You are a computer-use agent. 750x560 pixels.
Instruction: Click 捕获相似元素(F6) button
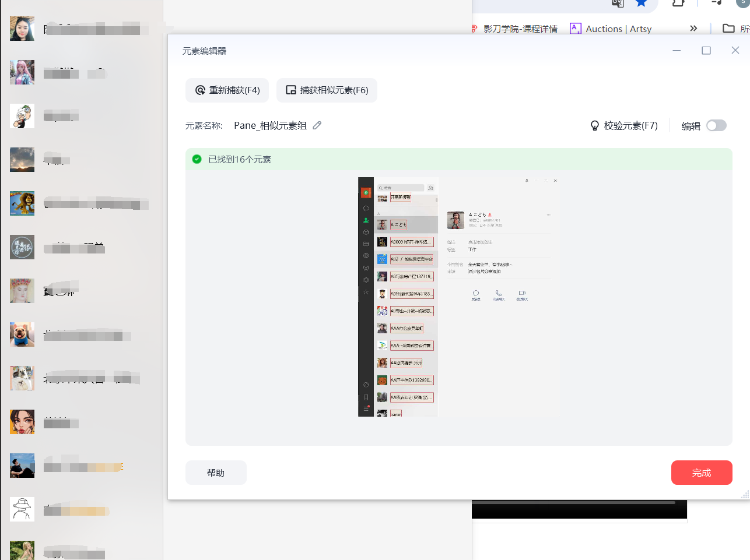click(x=327, y=90)
